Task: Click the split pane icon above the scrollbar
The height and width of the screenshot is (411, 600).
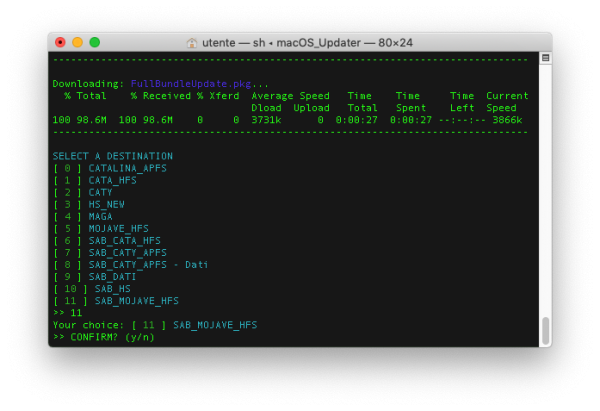Action: 546,58
